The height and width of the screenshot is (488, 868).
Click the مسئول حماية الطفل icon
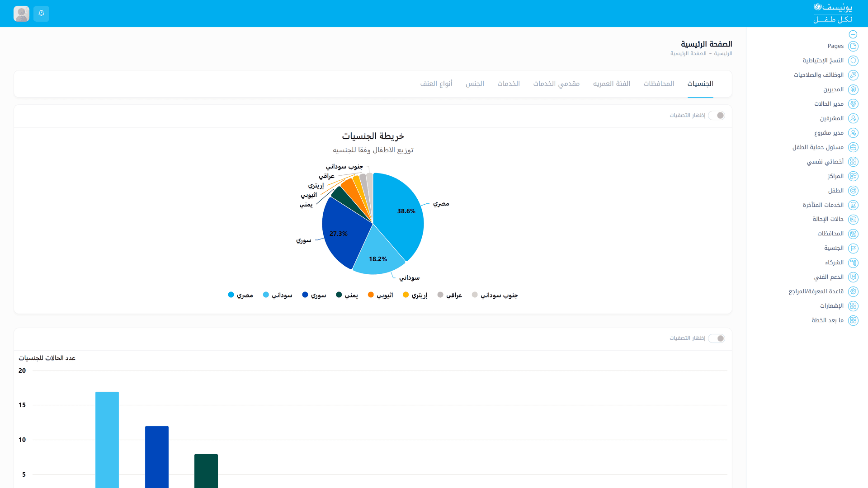point(853,147)
